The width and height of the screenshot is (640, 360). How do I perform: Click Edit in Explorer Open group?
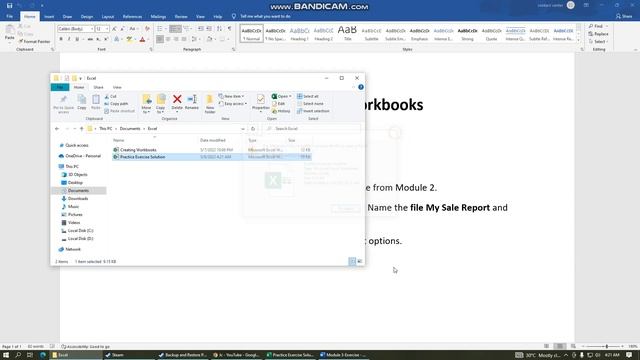click(279, 104)
